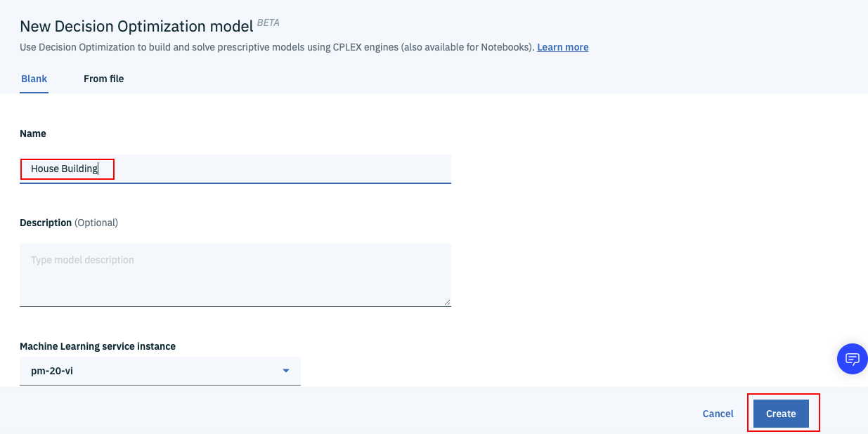Switch to the Blank tab
The width and height of the screenshot is (868, 434).
click(x=34, y=79)
